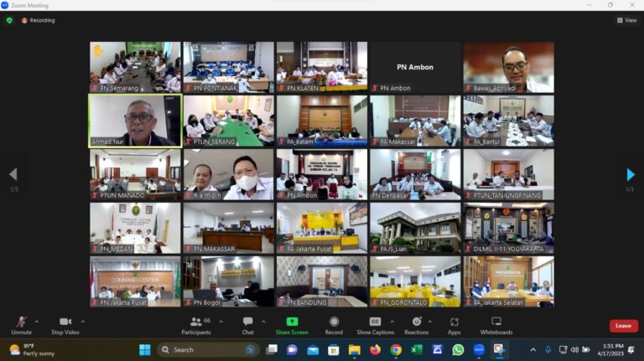Open the Participants panel
Image resolution: width=644 pixels, height=361 pixels.
click(x=195, y=322)
